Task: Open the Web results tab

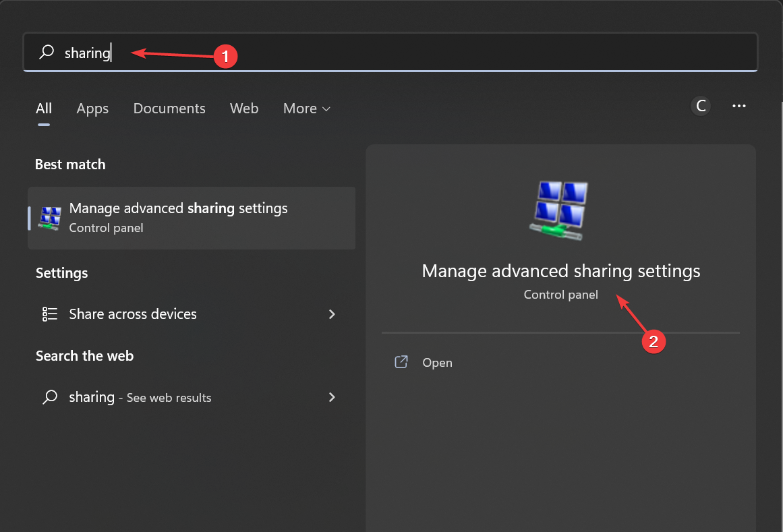Action: (244, 109)
